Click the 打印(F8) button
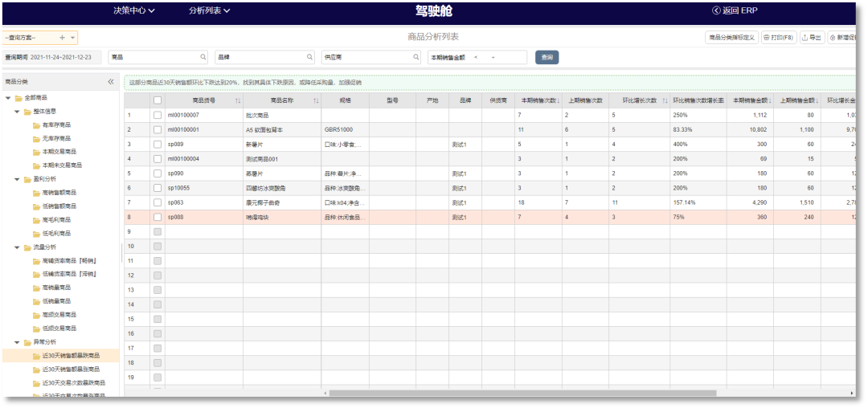The image size is (868, 408). click(778, 38)
